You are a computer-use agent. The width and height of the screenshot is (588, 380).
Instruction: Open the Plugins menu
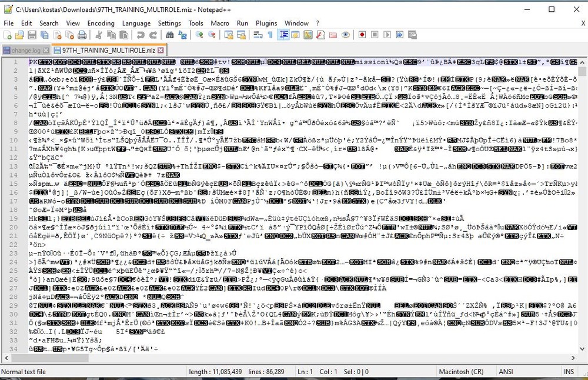[x=266, y=23]
